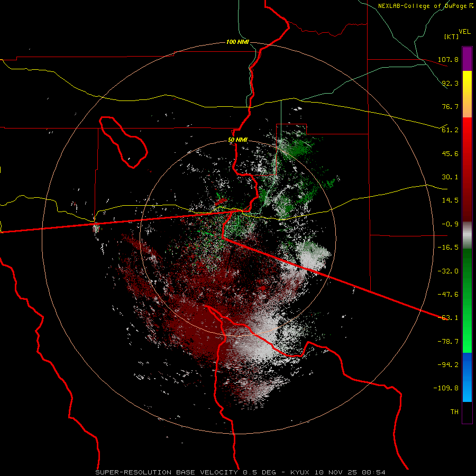
Task: Click the TH legend label
Action: click(454, 412)
